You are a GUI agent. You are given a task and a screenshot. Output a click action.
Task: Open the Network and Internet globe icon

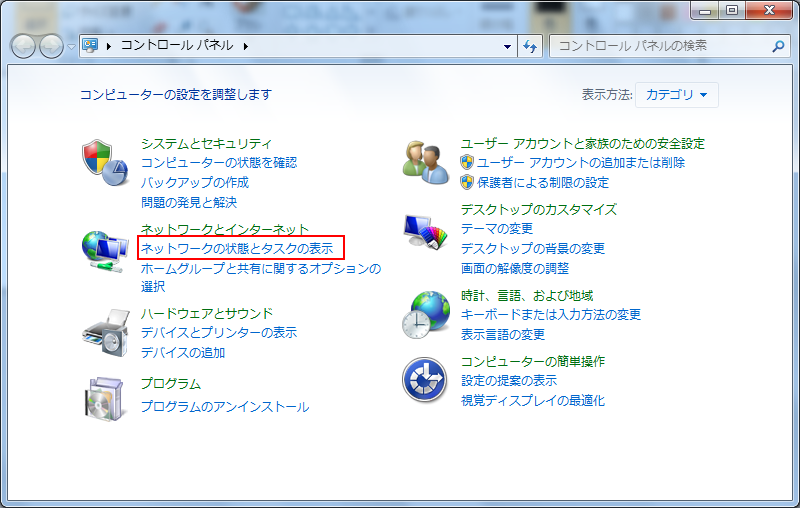105,251
